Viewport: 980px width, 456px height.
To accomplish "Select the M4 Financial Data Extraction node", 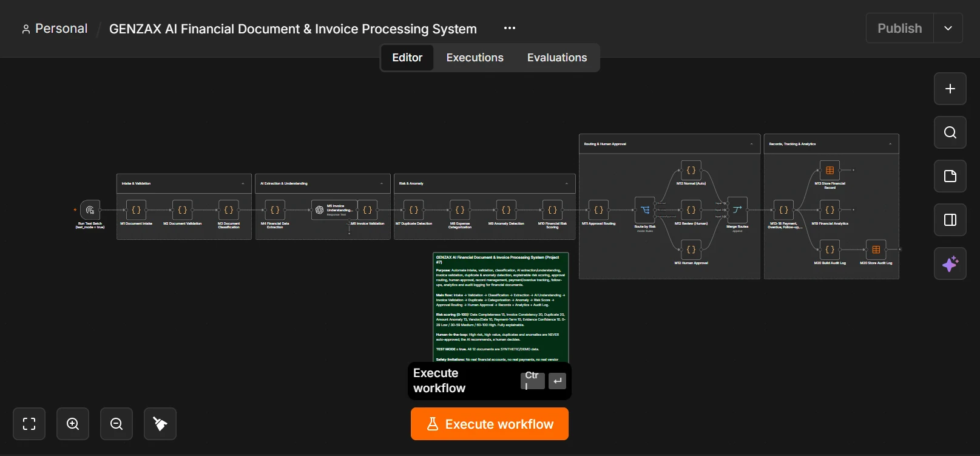I will pyautogui.click(x=275, y=210).
